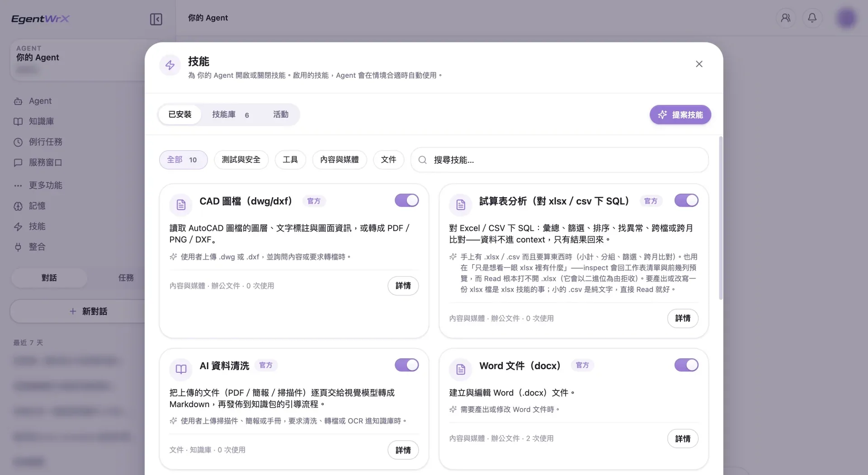Filter skills by 工具
This screenshot has width=868, height=475.
click(x=290, y=160)
